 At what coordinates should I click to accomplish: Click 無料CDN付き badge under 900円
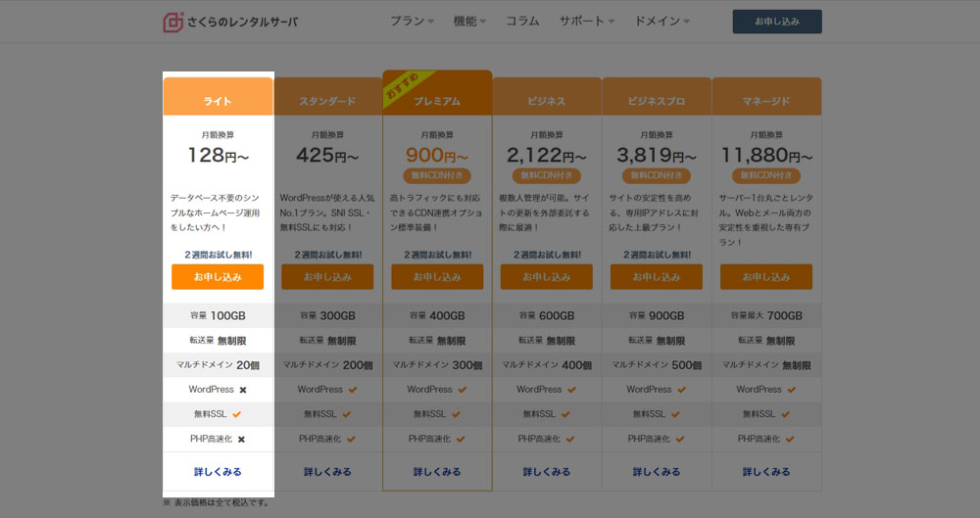pyautogui.click(x=437, y=175)
